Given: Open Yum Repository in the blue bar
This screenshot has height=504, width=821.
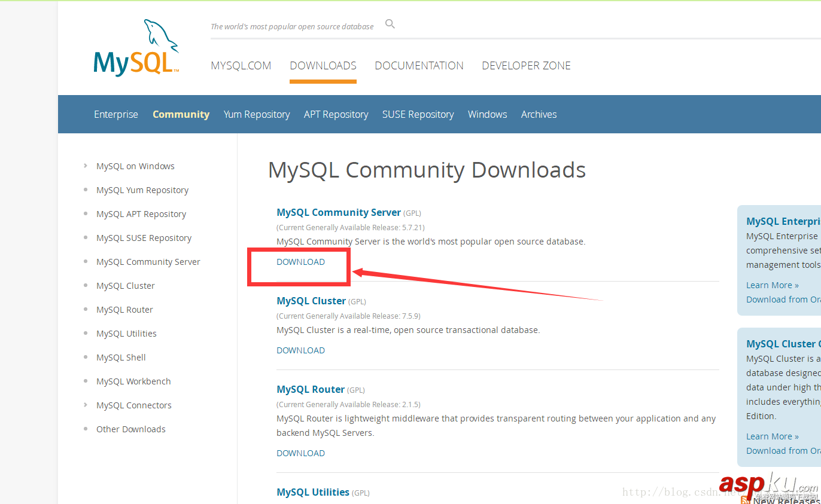Looking at the screenshot, I should click(x=257, y=114).
